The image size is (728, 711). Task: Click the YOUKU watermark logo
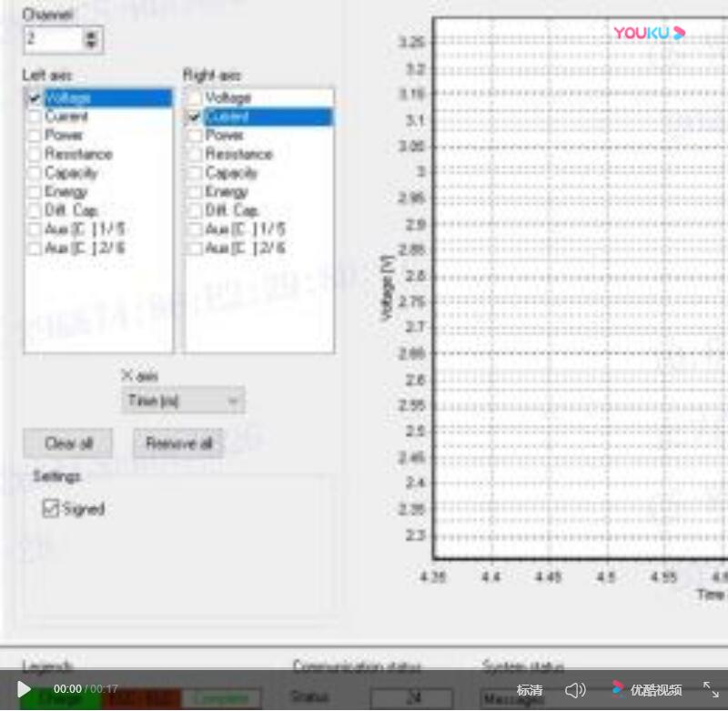648,33
